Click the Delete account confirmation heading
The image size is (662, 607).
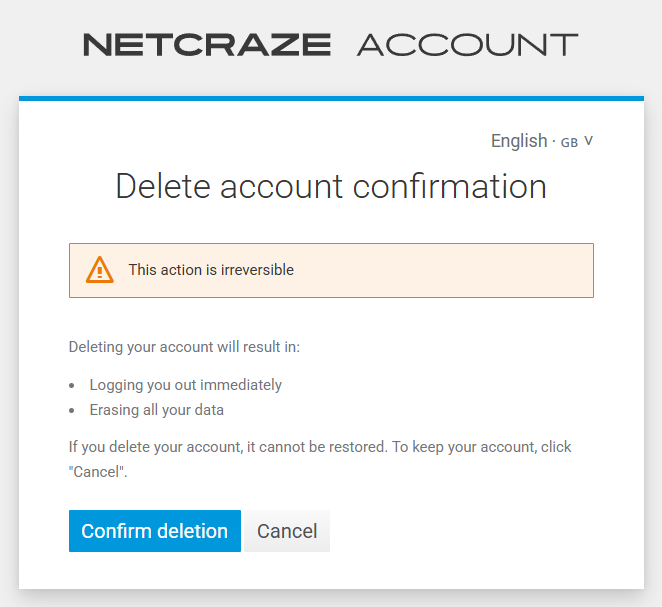[331, 187]
